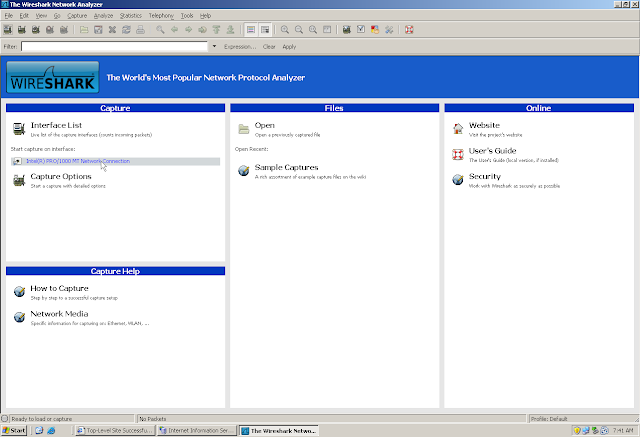Click the Zoom in toolbar icon
Viewport: 640px width, 437px height.
pyautogui.click(x=285, y=30)
